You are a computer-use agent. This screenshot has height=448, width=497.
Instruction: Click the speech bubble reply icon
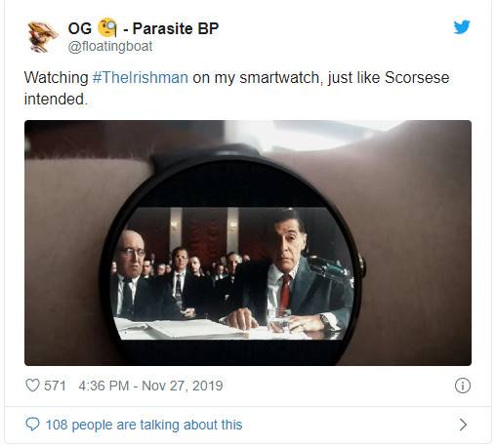[32, 425]
